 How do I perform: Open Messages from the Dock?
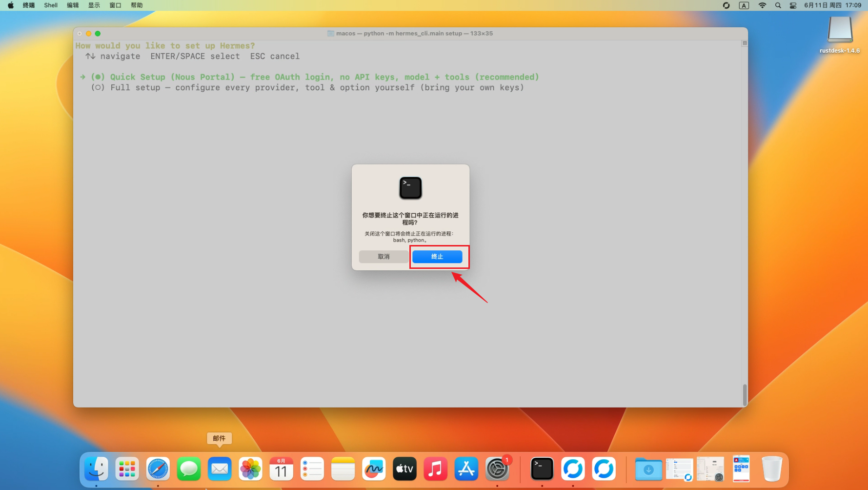coord(189,469)
